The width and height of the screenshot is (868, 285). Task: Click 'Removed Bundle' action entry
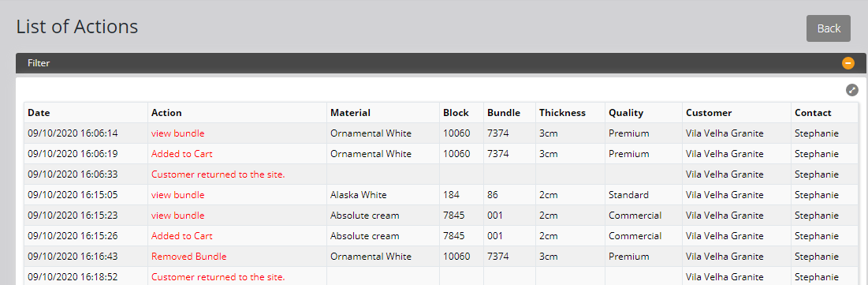tap(188, 257)
